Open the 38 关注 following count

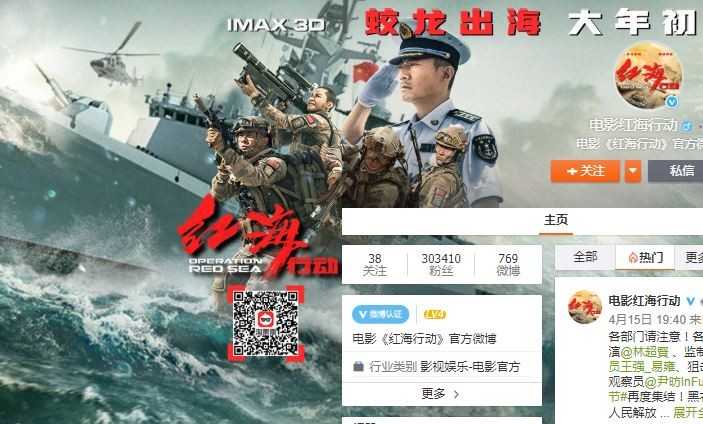(x=375, y=264)
